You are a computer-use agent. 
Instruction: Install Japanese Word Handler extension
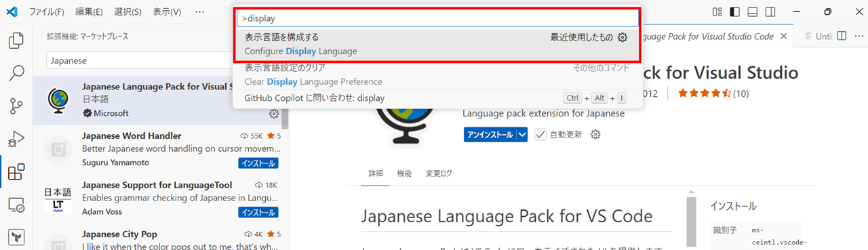click(258, 163)
